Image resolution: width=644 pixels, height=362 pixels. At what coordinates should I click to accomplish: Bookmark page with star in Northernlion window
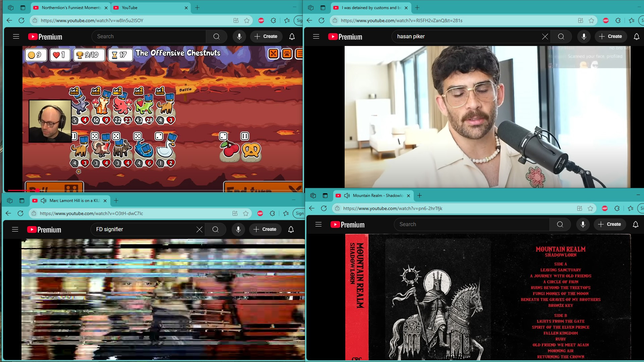(247, 20)
